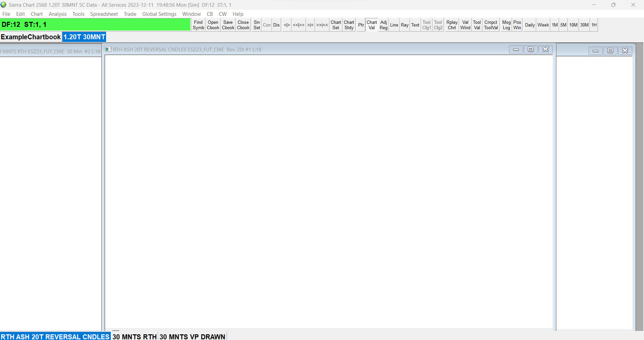The image size is (644, 340).
Task: Open the Tools menu
Action: coord(78,14)
